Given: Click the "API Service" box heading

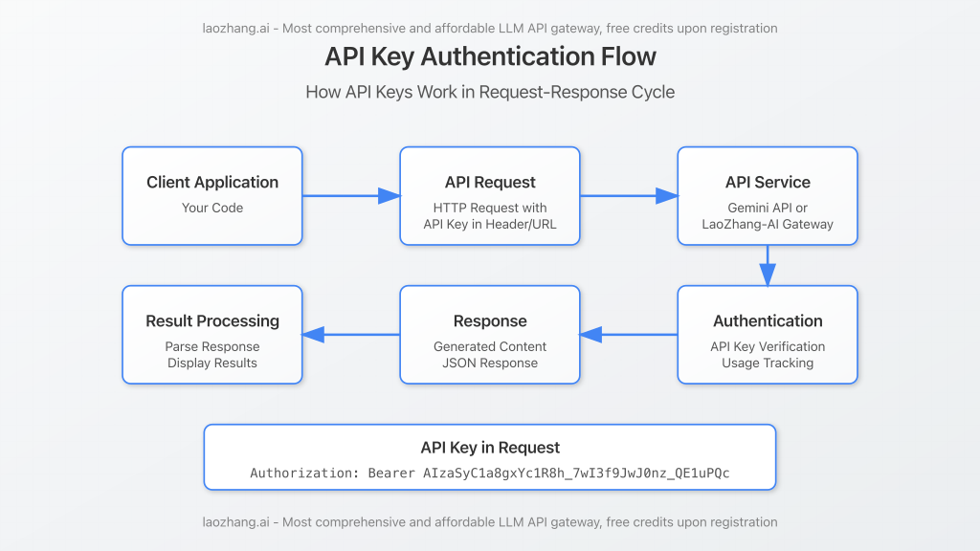Looking at the screenshot, I should click(x=768, y=183).
